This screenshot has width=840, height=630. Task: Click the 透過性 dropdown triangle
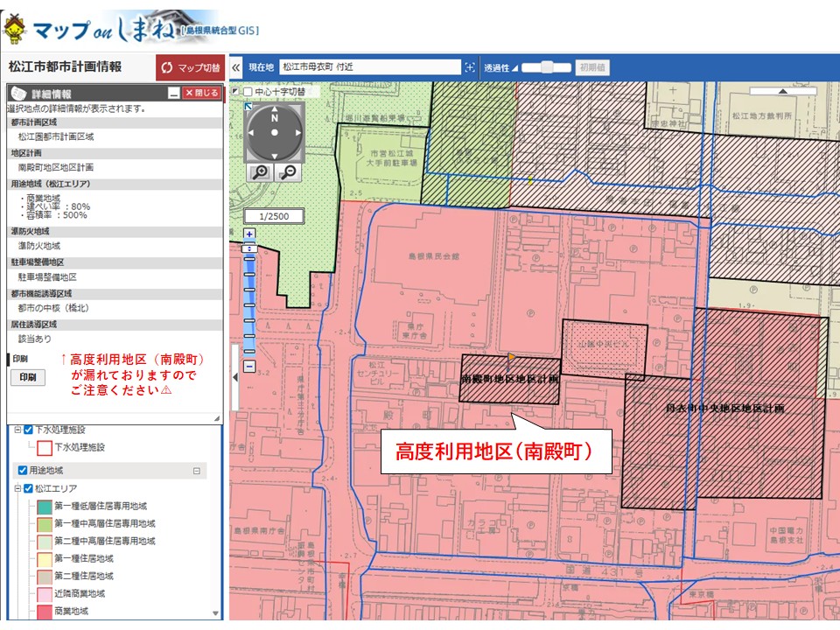pos(514,68)
